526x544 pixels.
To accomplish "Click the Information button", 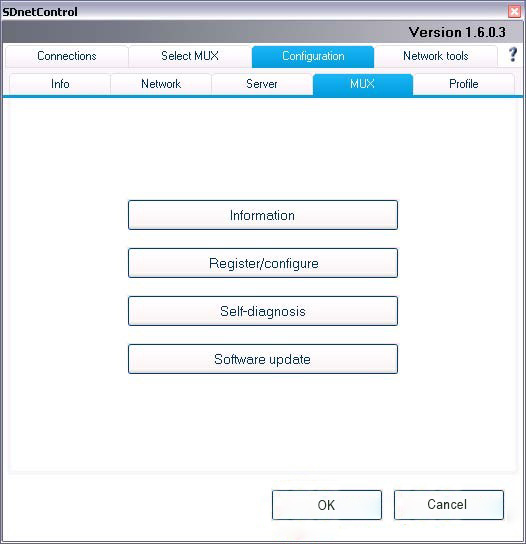I will 263,215.
